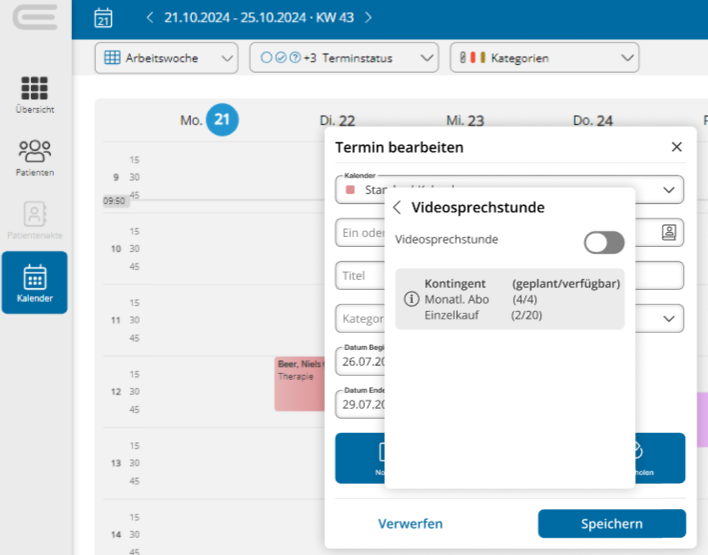Open the Kategorien filter dropdown
708x555 pixels.
[x=545, y=58]
